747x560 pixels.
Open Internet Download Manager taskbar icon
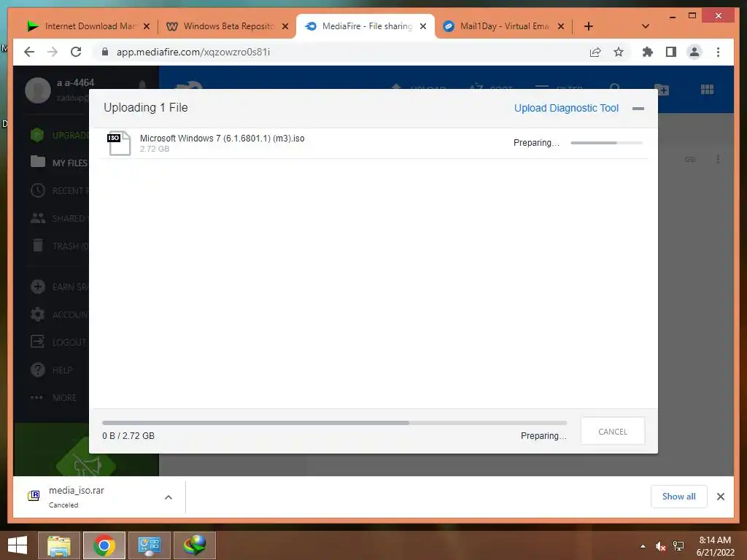click(x=194, y=545)
